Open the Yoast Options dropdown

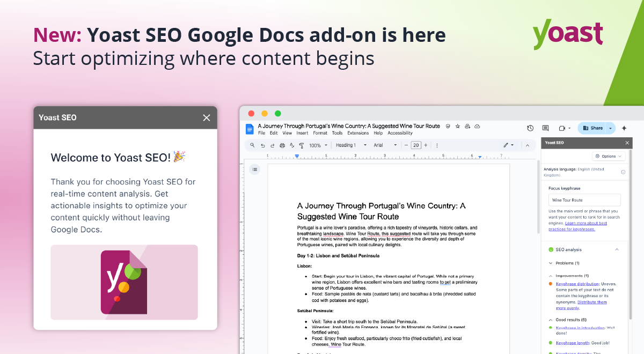click(x=609, y=156)
